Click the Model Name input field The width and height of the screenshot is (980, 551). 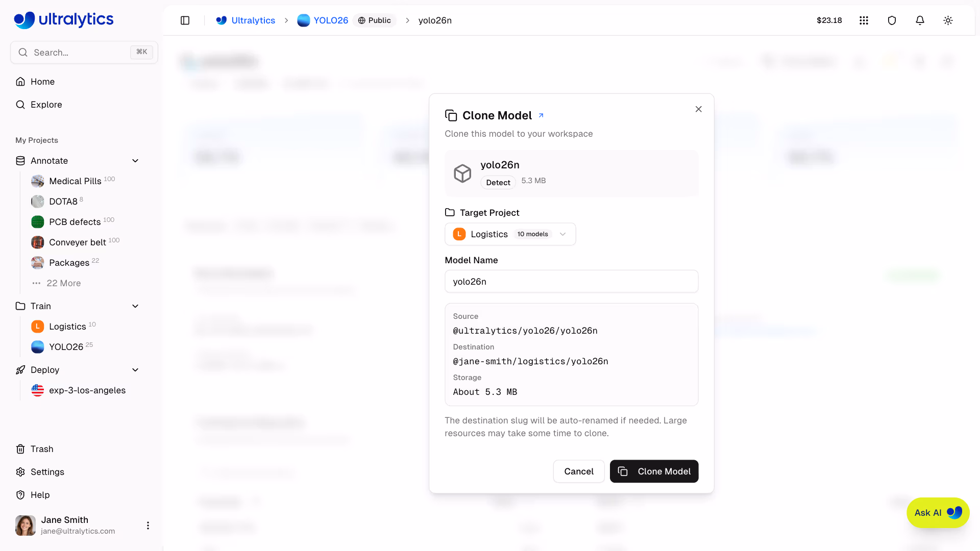click(x=571, y=282)
